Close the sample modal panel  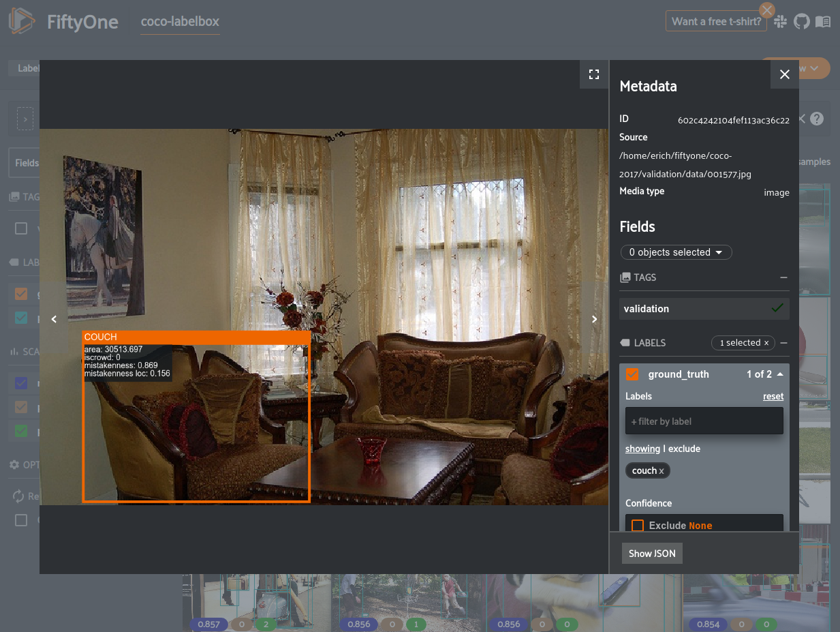click(x=785, y=74)
